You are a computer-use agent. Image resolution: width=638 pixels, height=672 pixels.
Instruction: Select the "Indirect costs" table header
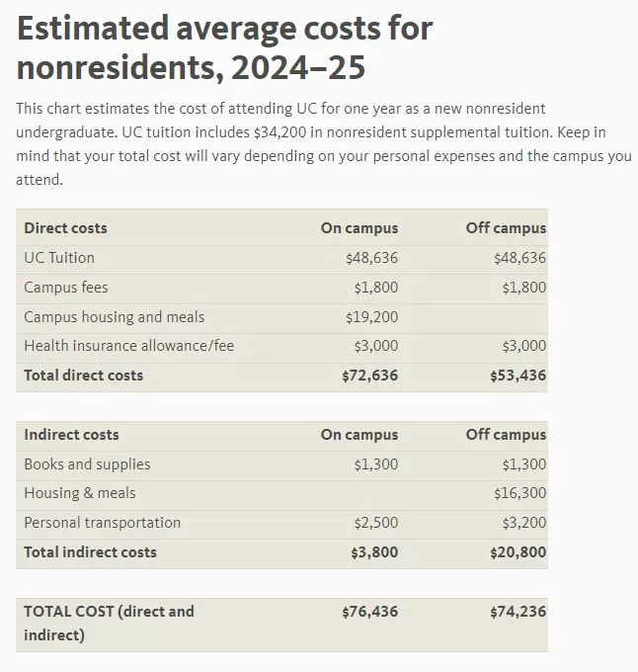(71, 435)
